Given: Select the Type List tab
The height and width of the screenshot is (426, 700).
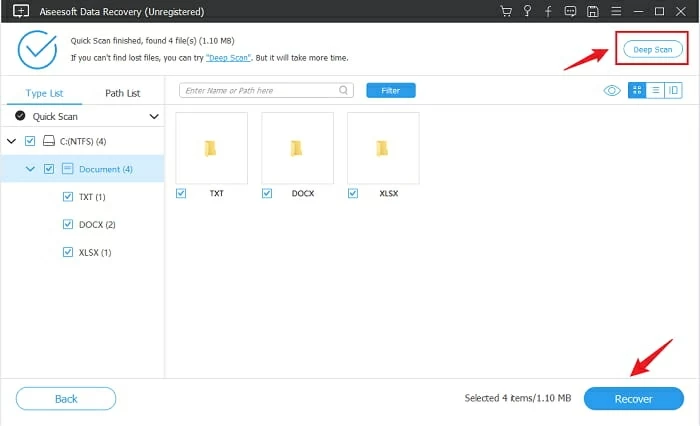Looking at the screenshot, I should [42, 93].
